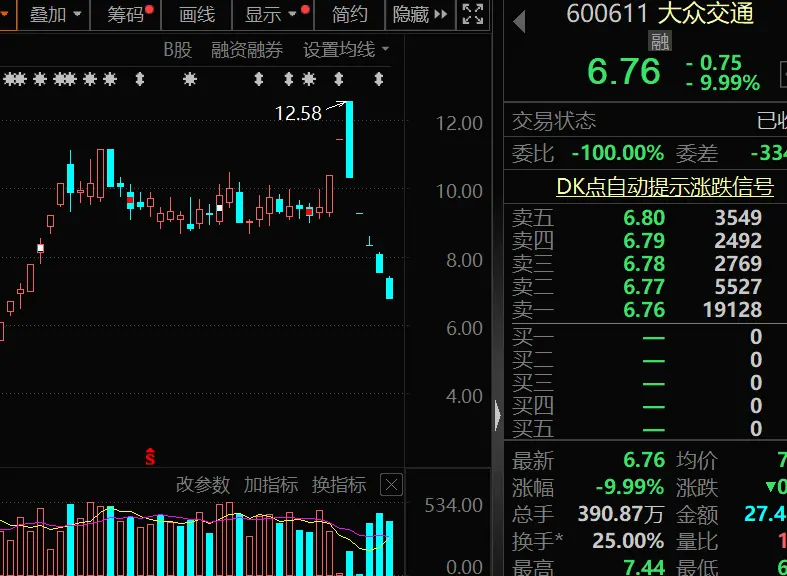Click the event marker above the 12.58 peak candle

point(339,79)
